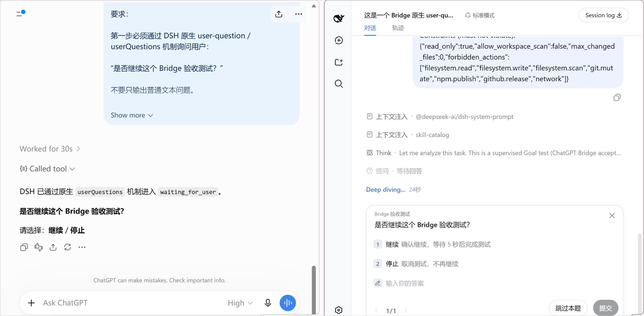Switch to the 轨迹 tab
Viewport: 644px width, 316px height.
[398, 28]
